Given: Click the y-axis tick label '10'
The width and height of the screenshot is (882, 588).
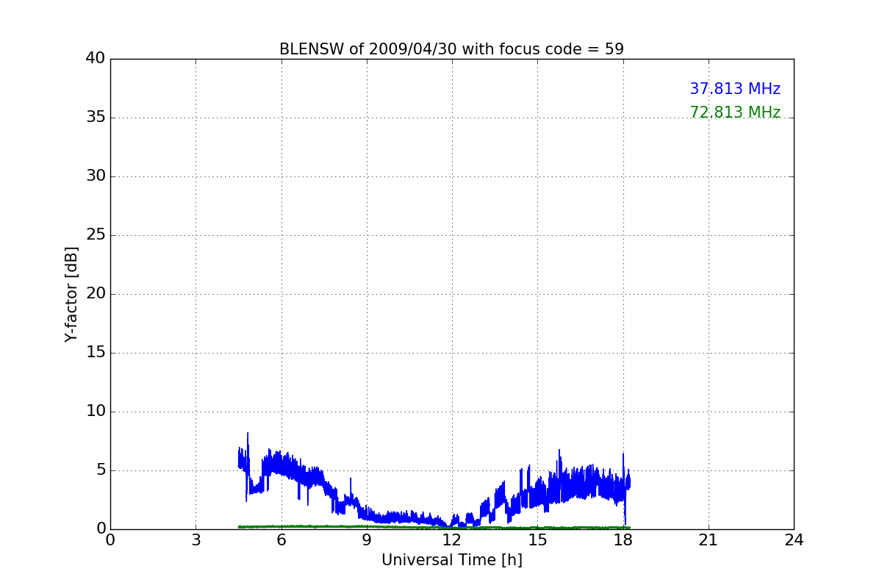Looking at the screenshot, I should [96, 412].
